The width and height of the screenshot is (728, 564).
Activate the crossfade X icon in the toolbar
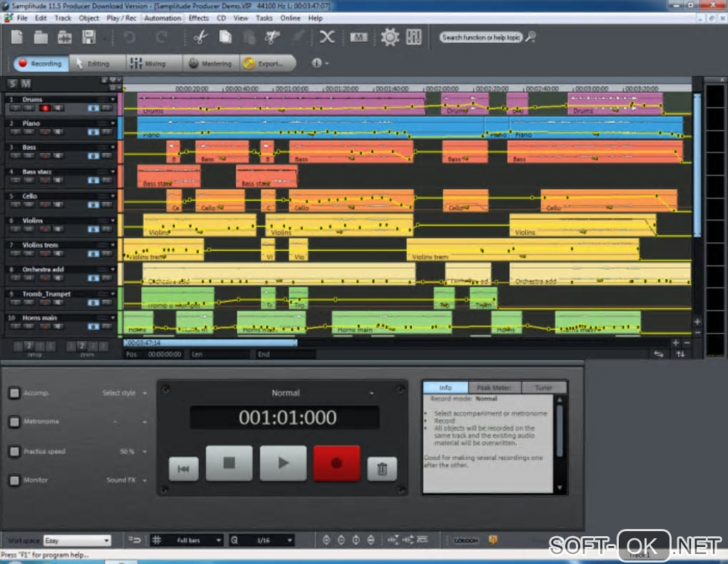(328, 36)
